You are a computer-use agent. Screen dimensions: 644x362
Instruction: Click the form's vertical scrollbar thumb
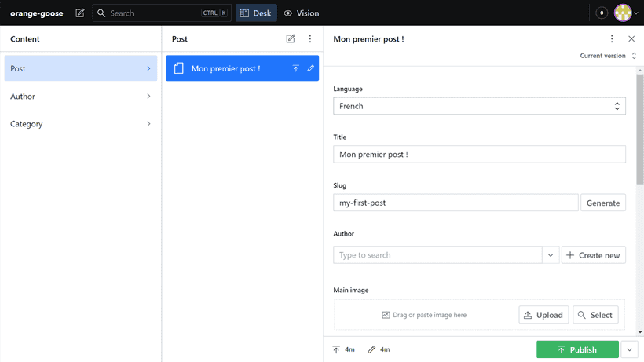point(640,130)
